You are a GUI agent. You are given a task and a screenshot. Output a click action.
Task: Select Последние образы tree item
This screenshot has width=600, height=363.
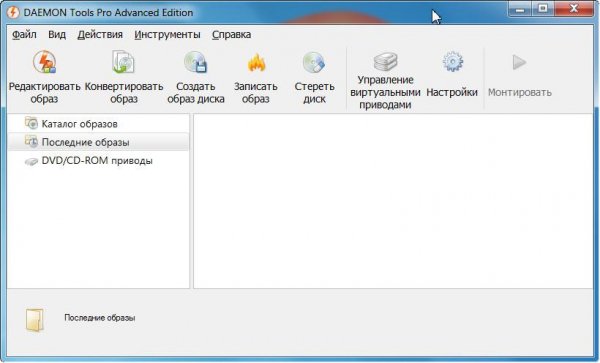98,142
